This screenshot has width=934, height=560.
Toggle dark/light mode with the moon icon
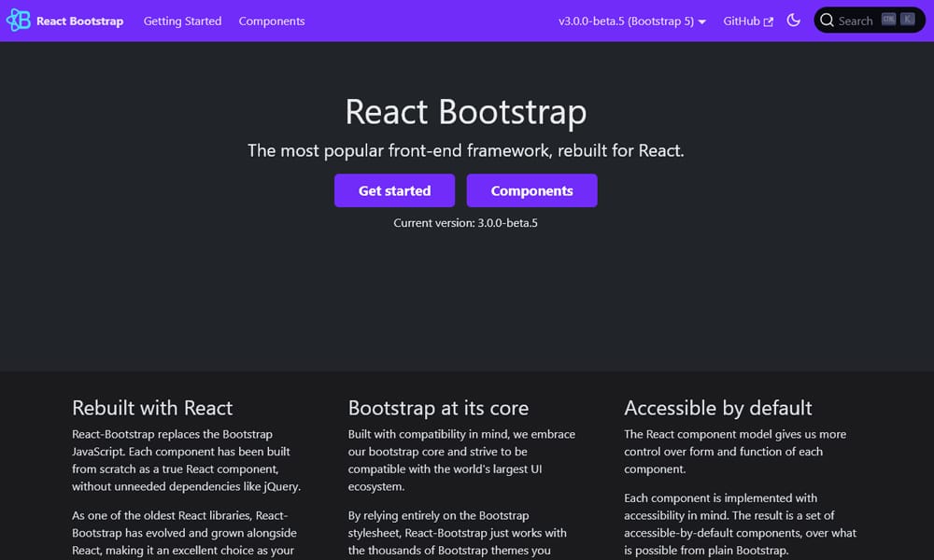(x=793, y=21)
